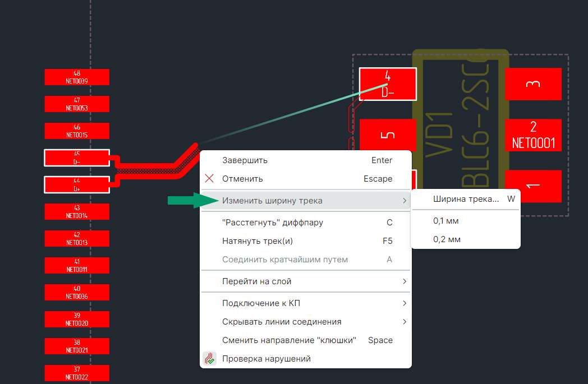
Task: Click "Расстегнуть" диффпару menu item
Action: (273, 223)
